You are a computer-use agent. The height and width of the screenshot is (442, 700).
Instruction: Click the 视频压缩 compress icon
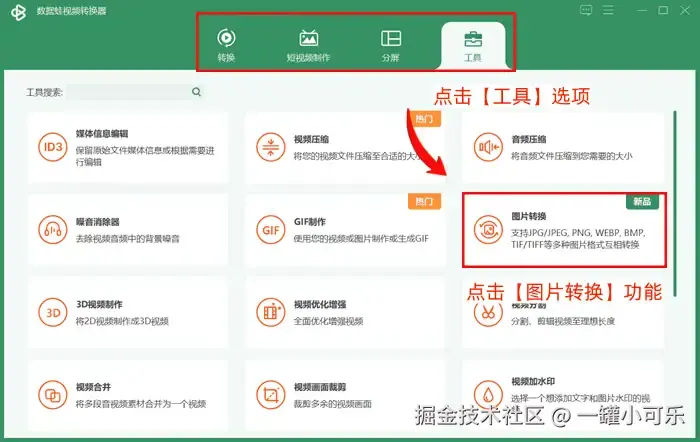click(271, 147)
